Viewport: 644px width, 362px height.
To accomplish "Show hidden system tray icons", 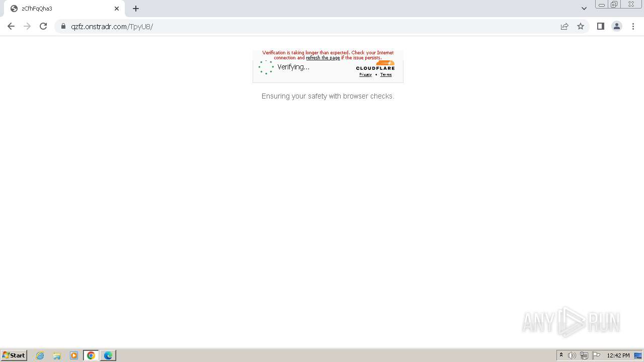I will [561, 355].
